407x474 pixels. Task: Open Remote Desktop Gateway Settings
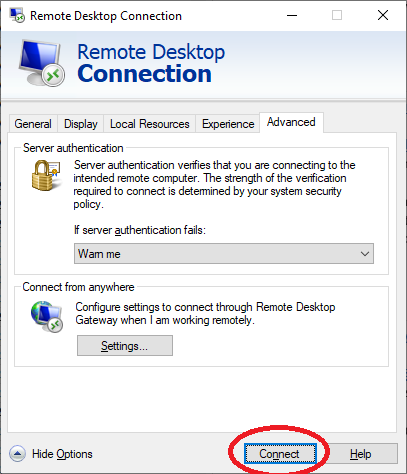pyautogui.click(x=125, y=346)
